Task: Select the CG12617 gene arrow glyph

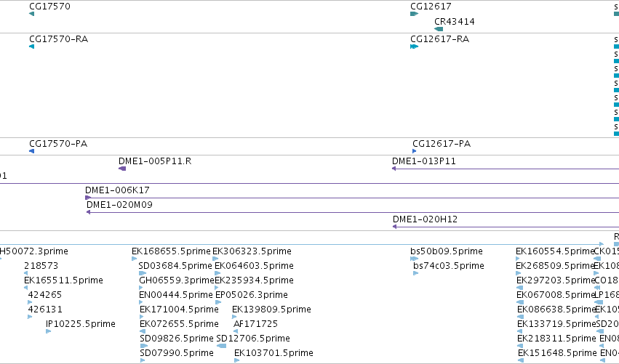Action: [x=414, y=14]
